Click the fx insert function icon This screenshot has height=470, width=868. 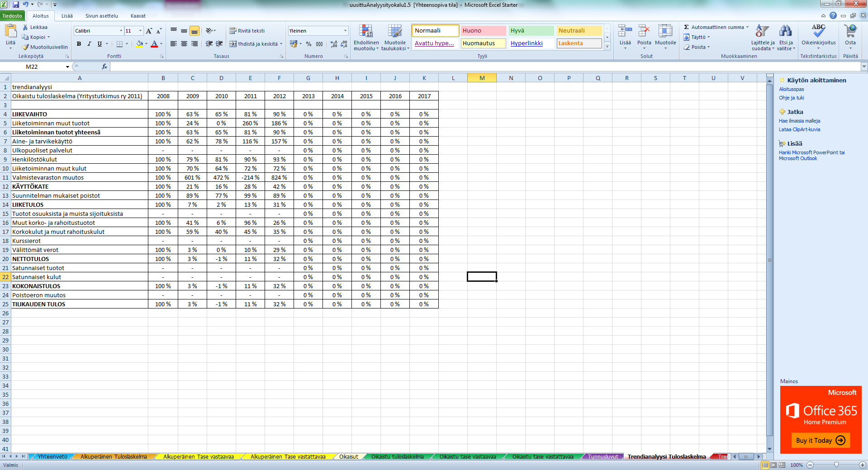pyautogui.click(x=104, y=66)
